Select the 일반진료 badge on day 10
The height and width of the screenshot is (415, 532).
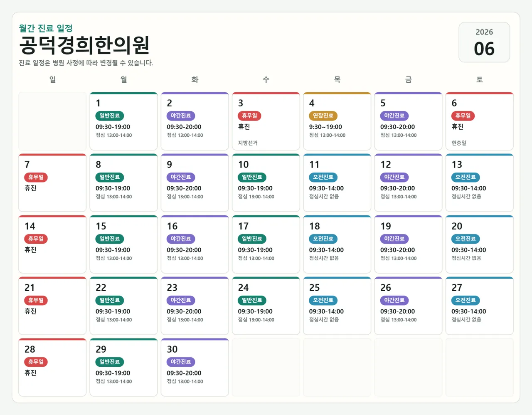coord(252,177)
